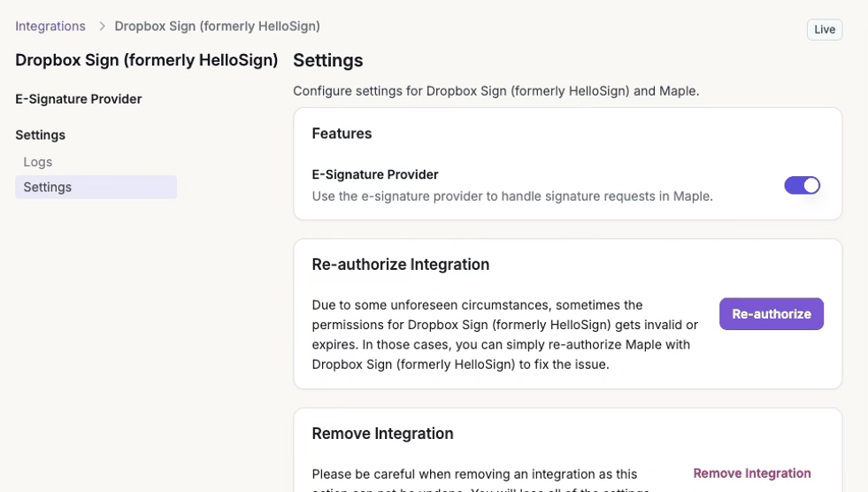Image resolution: width=868 pixels, height=492 pixels.
Task: Click the 'Use the e-signature provider' description text
Action: tap(512, 196)
